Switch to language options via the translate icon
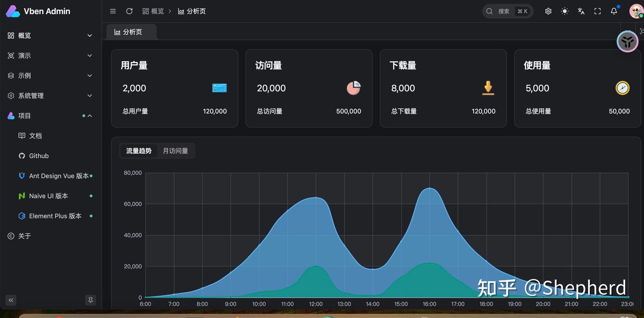 pos(581,11)
